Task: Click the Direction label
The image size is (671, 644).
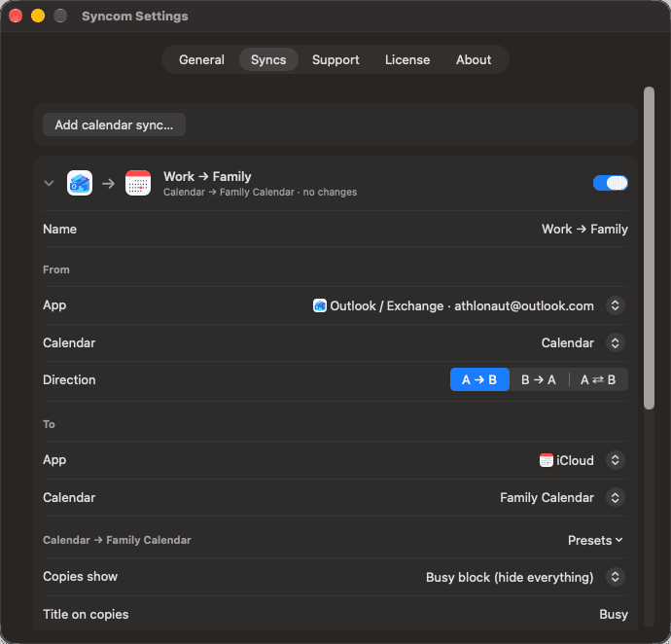Action: click(x=69, y=379)
